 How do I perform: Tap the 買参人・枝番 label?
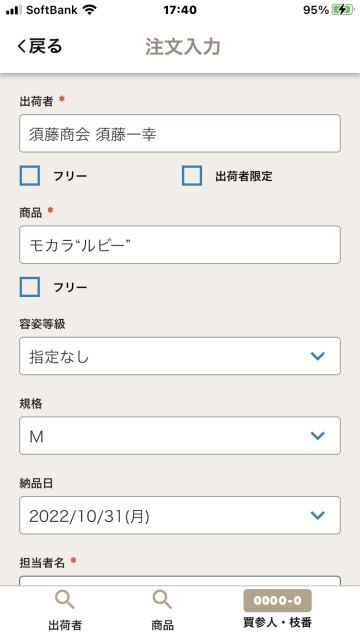(x=278, y=622)
